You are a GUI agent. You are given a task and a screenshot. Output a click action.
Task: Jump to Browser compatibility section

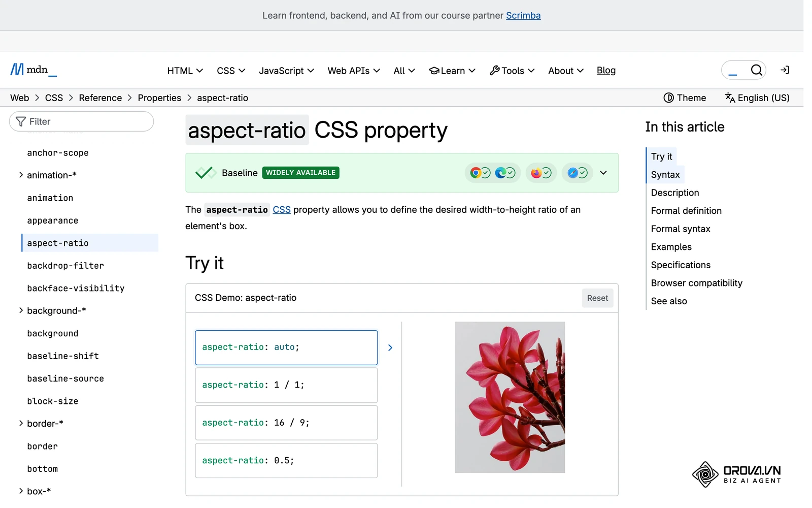coord(697,283)
